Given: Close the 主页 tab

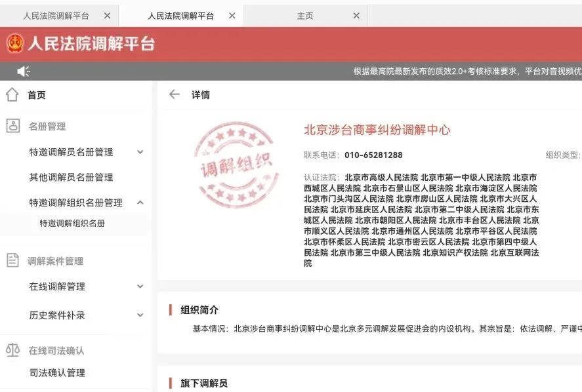Looking at the screenshot, I should pos(356,16).
